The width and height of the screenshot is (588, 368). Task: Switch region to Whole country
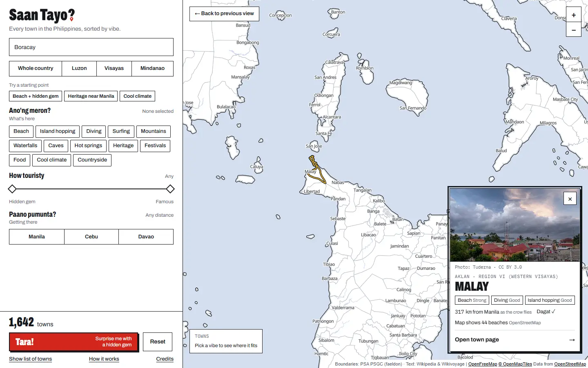(36, 68)
